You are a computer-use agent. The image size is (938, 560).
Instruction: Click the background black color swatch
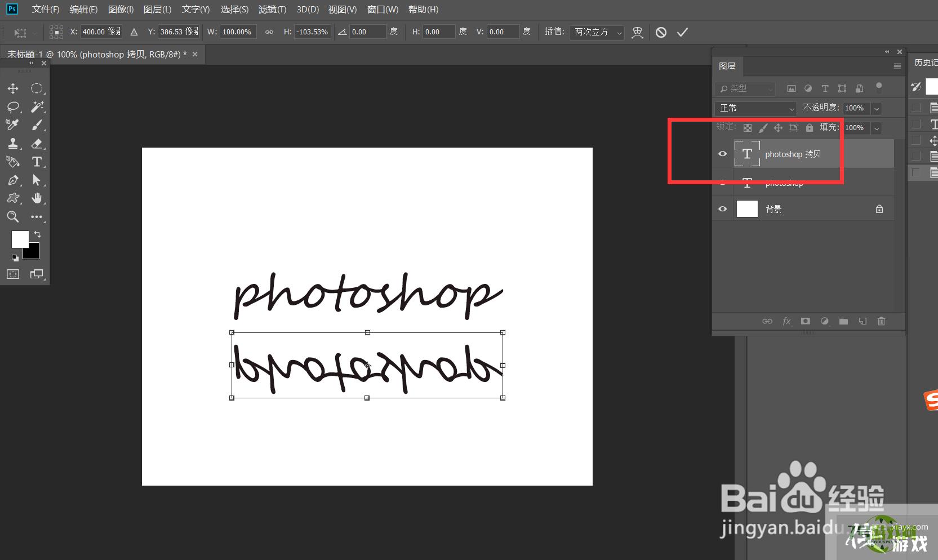coord(34,253)
